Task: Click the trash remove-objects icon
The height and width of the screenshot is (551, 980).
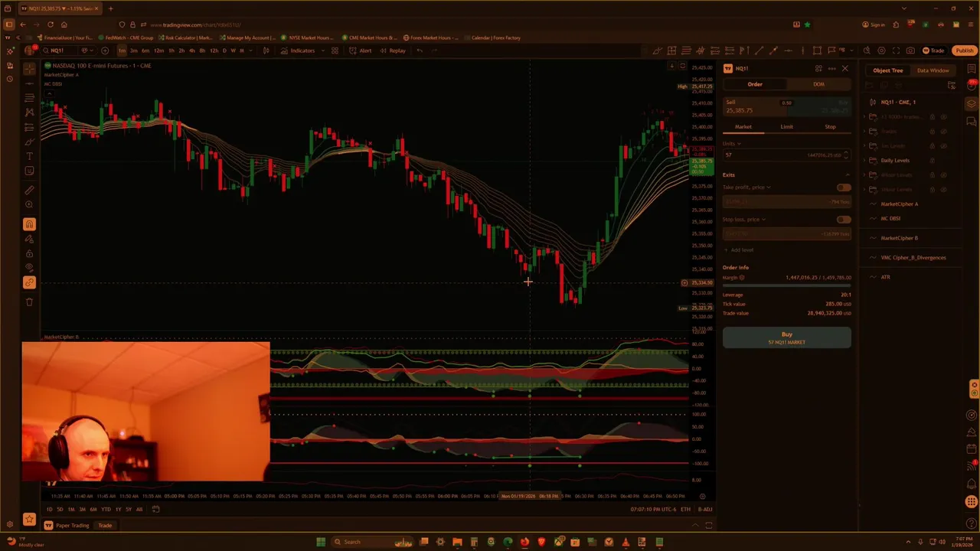Action: tap(29, 302)
